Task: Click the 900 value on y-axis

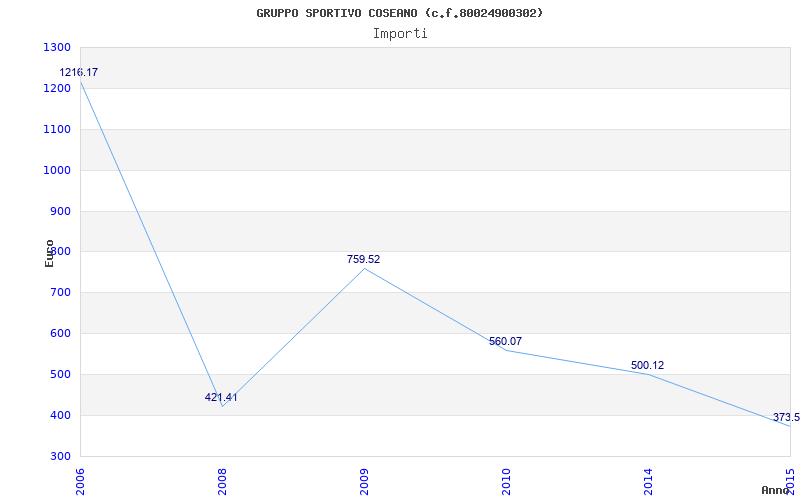Action: [61, 211]
